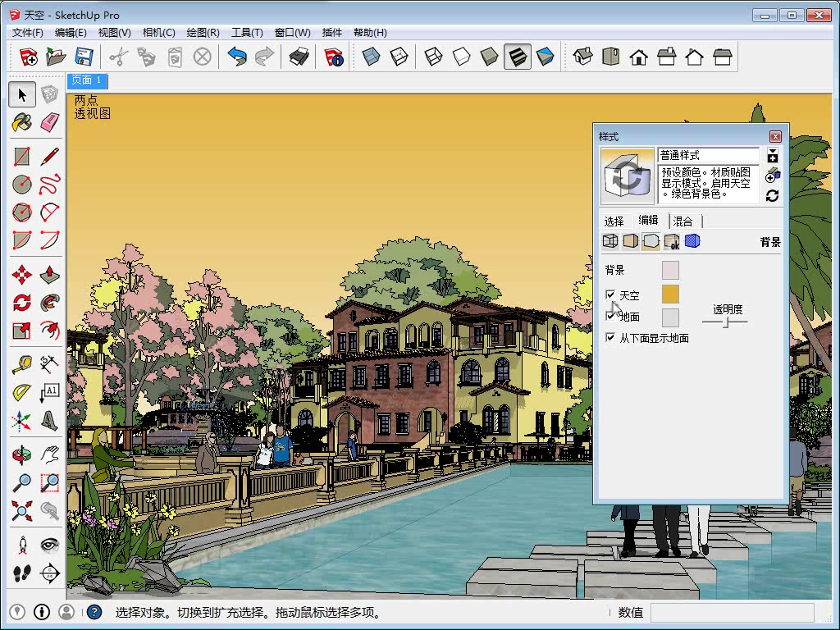Pick the Polygon tool

pos(22,212)
